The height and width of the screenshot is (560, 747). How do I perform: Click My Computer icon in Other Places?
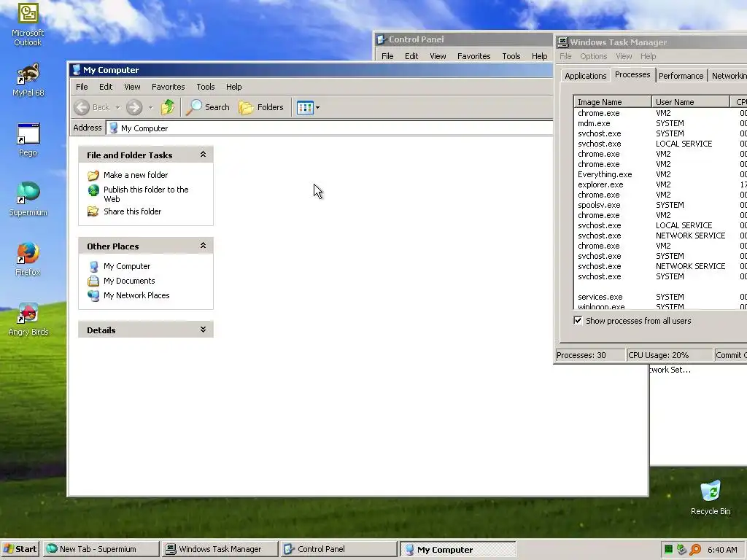pos(93,267)
